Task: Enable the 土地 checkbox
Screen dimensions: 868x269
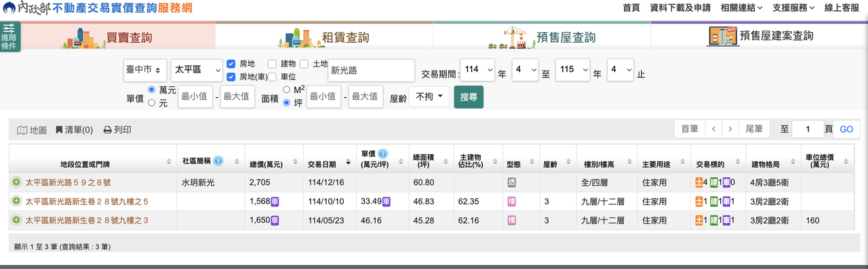Action: pos(304,64)
